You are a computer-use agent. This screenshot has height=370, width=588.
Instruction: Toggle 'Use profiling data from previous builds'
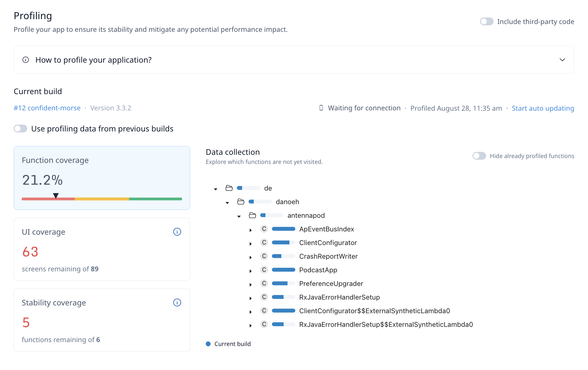[20, 129]
